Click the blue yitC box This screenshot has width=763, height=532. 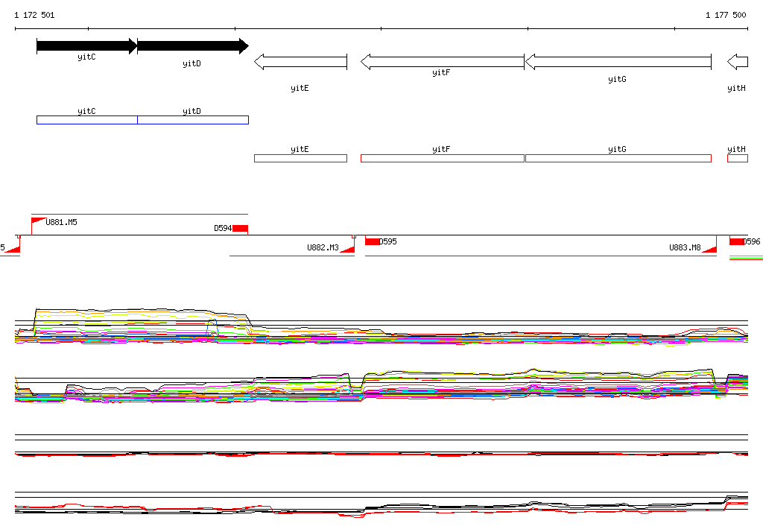pyautogui.click(x=87, y=120)
